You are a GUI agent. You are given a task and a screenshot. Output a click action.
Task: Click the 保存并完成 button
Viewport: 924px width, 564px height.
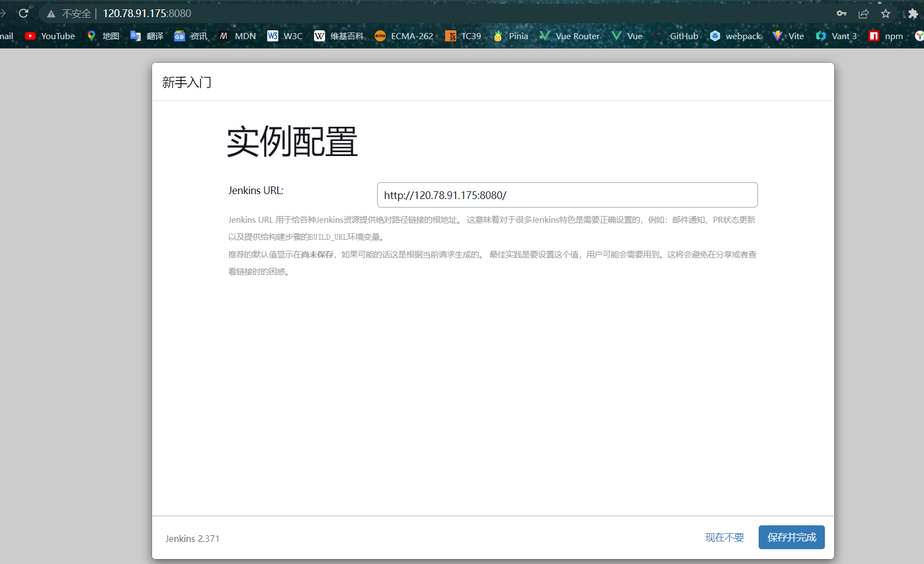point(791,537)
